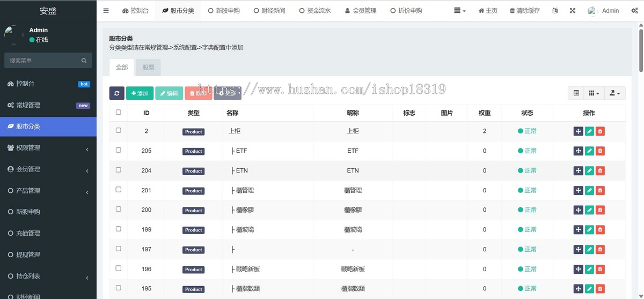Click drag-sort icon for row ID 2
The image size is (644, 299).
click(x=578, y=131)
